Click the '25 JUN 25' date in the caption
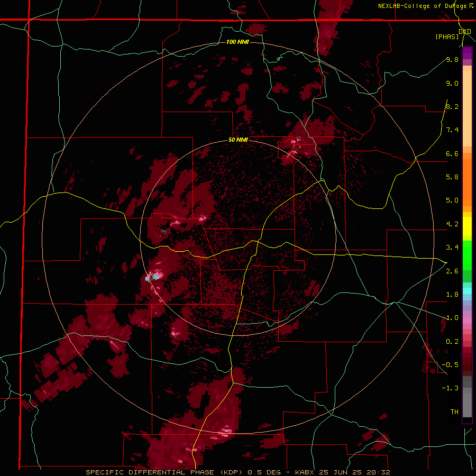Viewport: 476px width, 476px height. [340, 472]
